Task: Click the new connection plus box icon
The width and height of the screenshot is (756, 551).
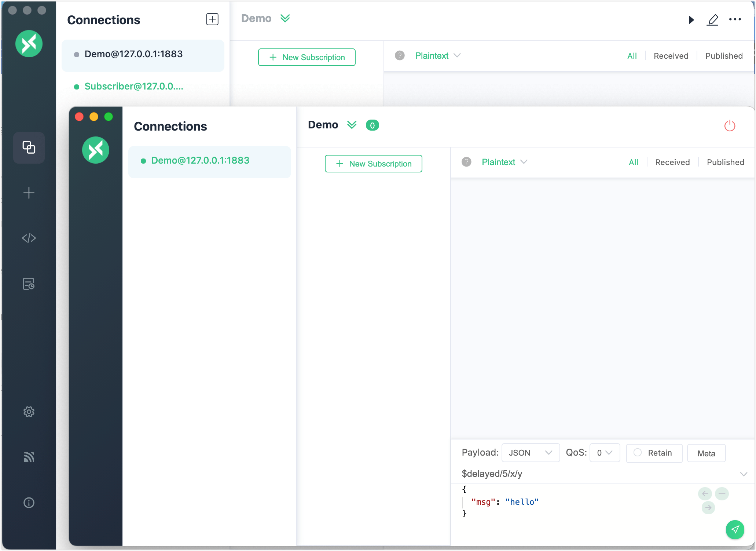Action: click(x=212, y=19)
